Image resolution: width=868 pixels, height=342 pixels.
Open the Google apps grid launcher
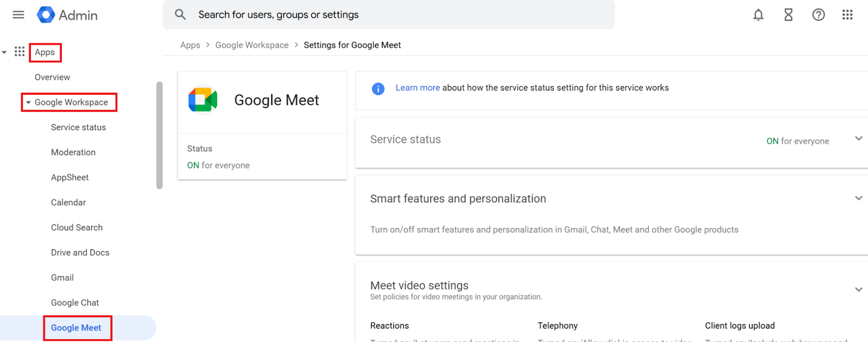point(847,15)
